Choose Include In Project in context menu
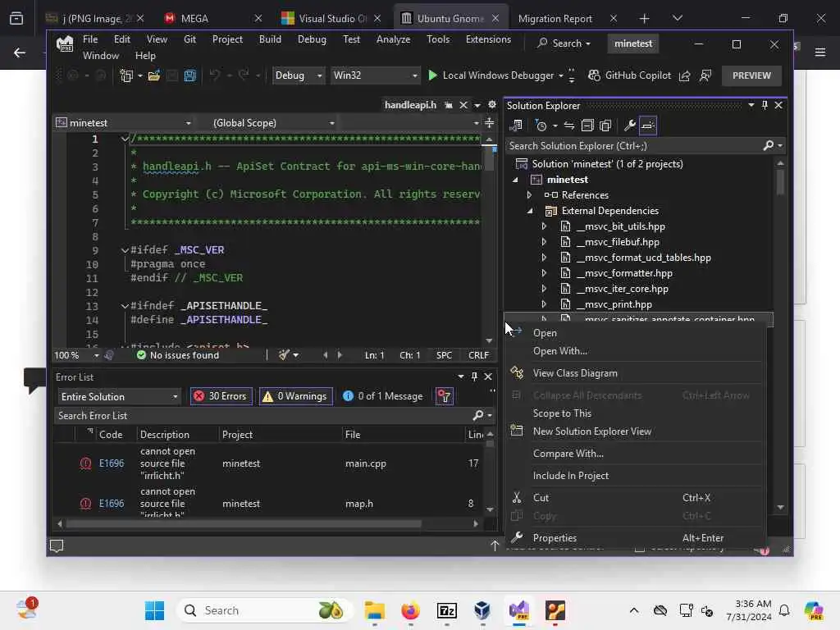This screenshot has height=630, width=840. click(x=636, y=476)
